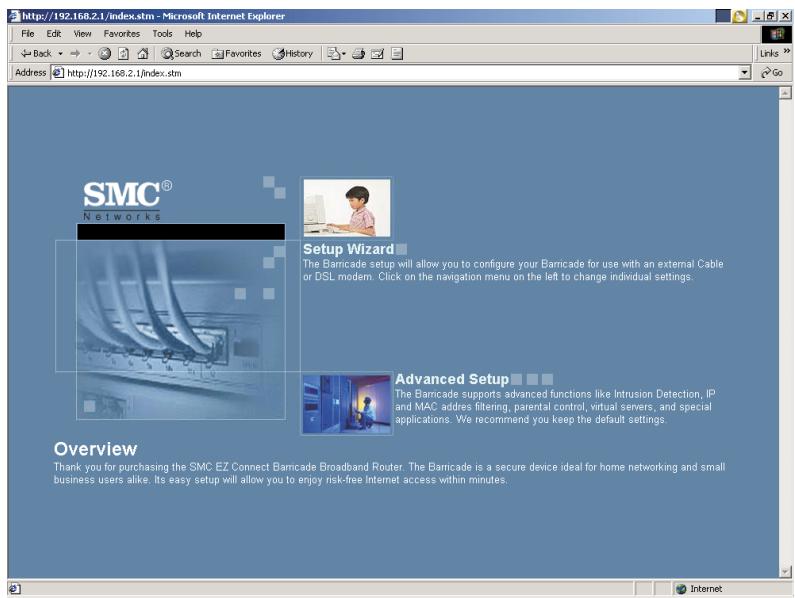Viewport: 795px width, 598px height.
Task: Expand the Links toolbar chevron
Action: (786, 51)
